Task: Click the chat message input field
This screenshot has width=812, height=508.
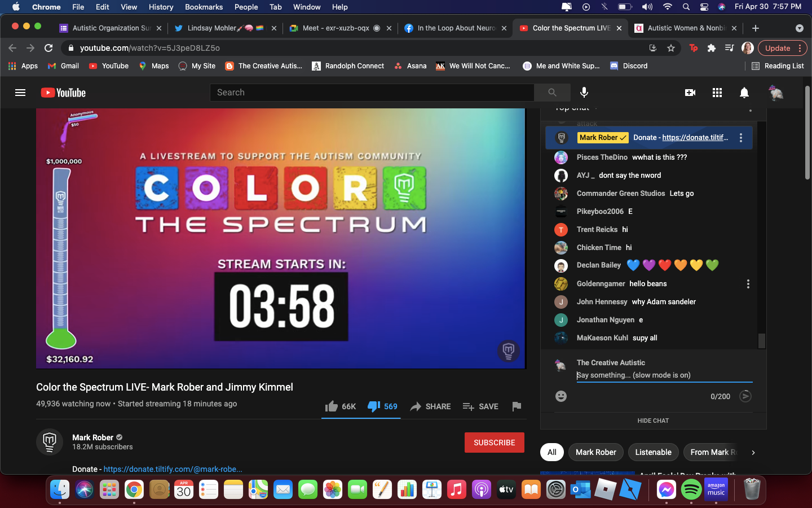Action: [x=664, y=375]
